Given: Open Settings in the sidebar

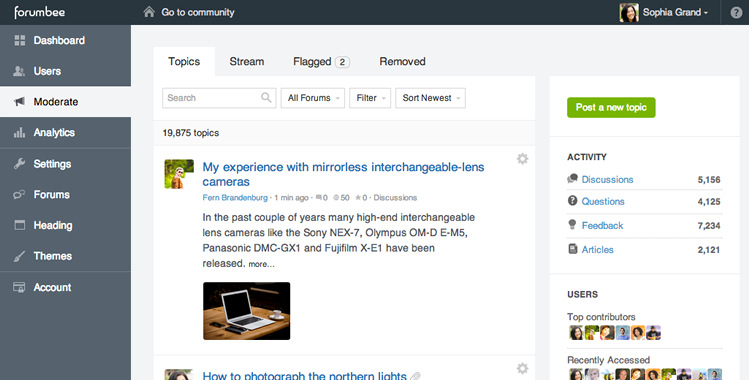Looking at the screenshot, I should pos(65,164).
